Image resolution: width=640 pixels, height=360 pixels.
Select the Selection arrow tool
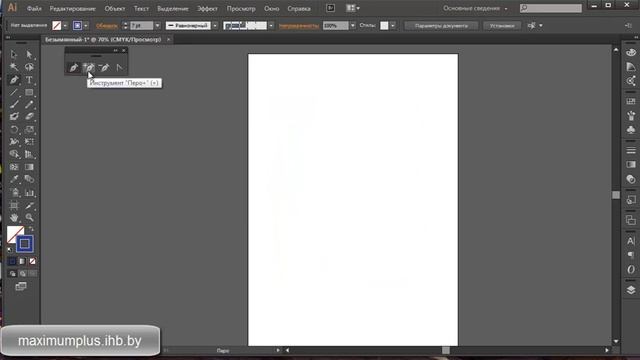click(x=14, y=54)
